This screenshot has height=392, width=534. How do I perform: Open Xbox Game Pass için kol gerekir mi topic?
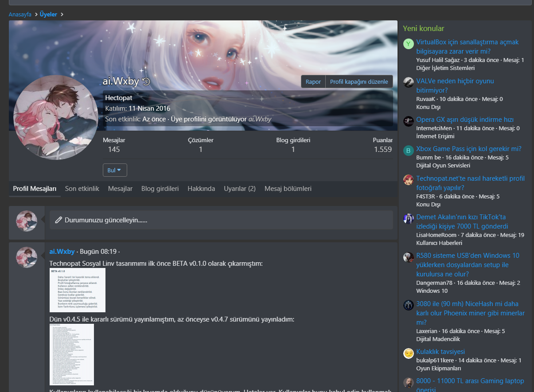coord(469,149)
